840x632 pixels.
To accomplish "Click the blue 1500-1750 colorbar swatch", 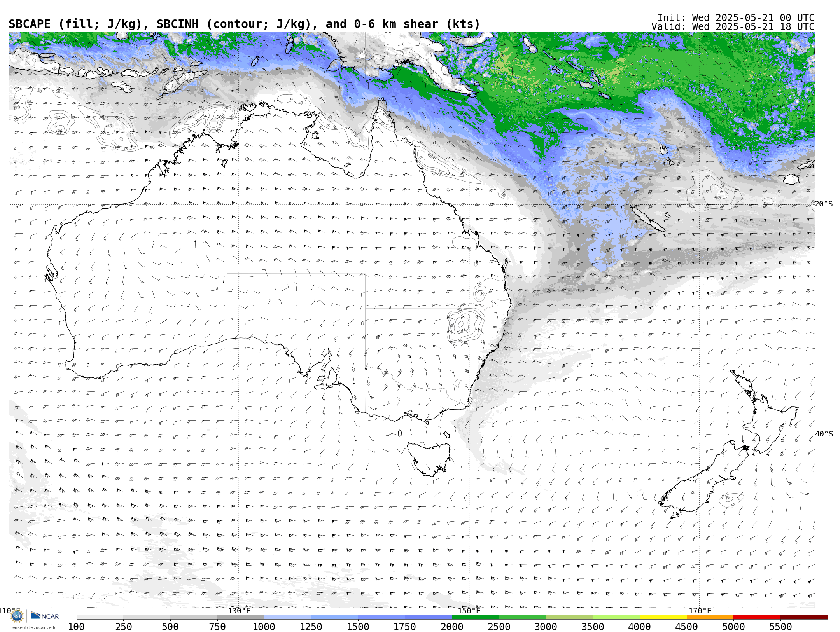I will pyautogui.click(x=381, y=617).
